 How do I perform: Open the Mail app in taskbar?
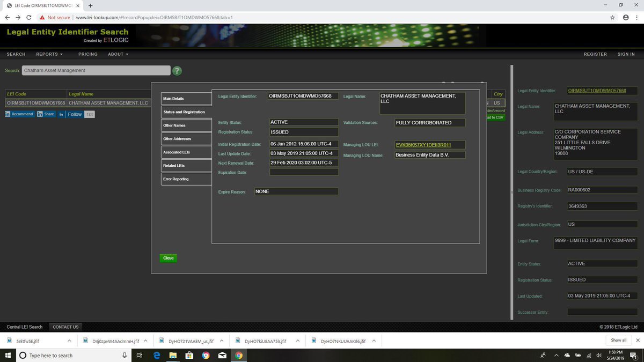[x=222, y=355]
